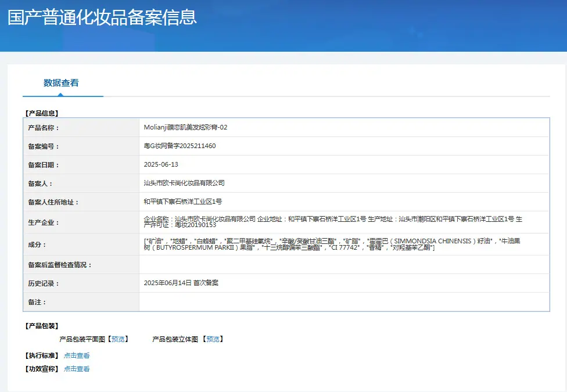Select the filing date 2025-06-13
This screenshot has height=392, width=567.
[161, 164]
